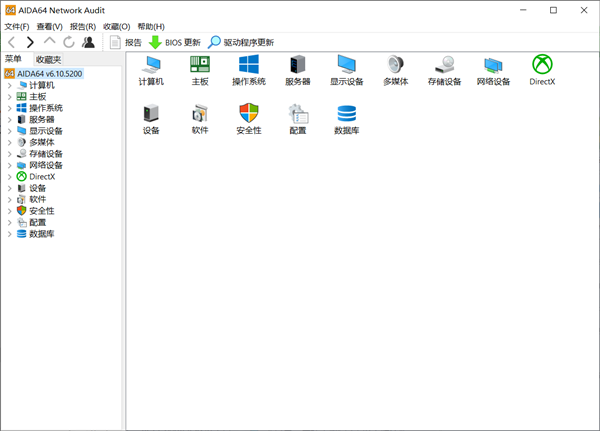This screenshot has width=600, height=431.
Task: Open the 网络设备 network icon
Action: point(493,66)
